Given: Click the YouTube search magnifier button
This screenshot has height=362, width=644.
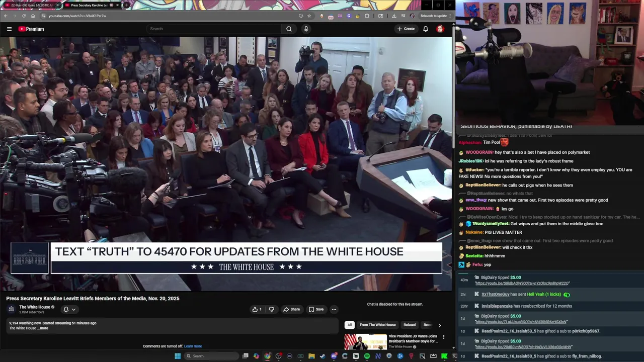Looking at the screenshot, I should click(289, 29).
